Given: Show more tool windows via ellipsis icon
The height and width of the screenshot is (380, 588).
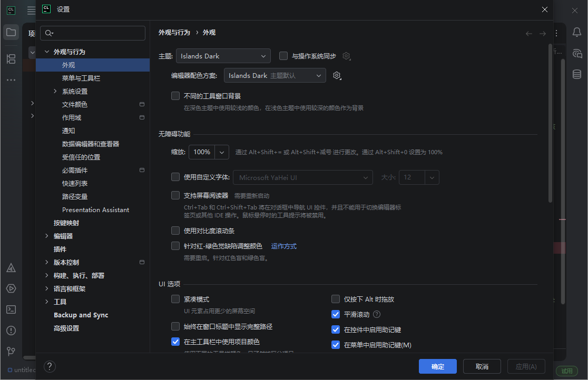Looking at the screenshot, I should point(11,79).
